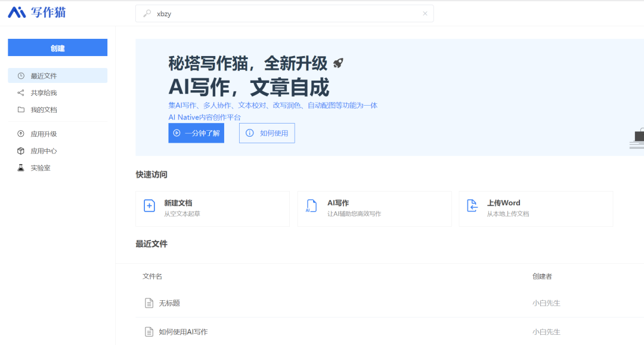Image resolution: width=644 pixels, height=345 pixels.
Task: Click the folder icon beside 我的文档
Action: pos(21,110)
